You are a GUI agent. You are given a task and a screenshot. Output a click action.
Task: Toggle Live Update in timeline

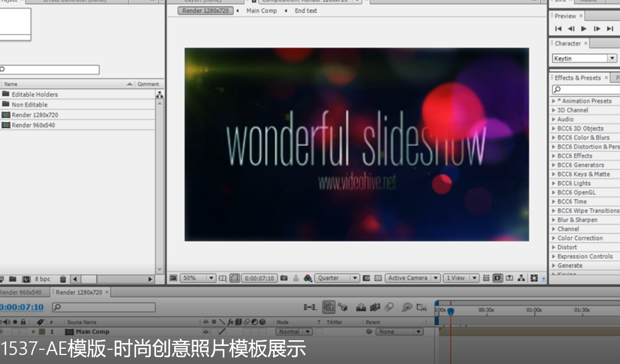pyautogui.click(x=328, y=307)
